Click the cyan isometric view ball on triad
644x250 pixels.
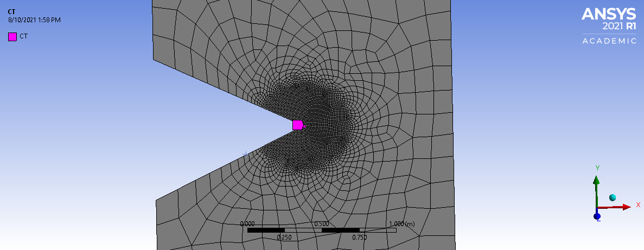pos(613,197)
